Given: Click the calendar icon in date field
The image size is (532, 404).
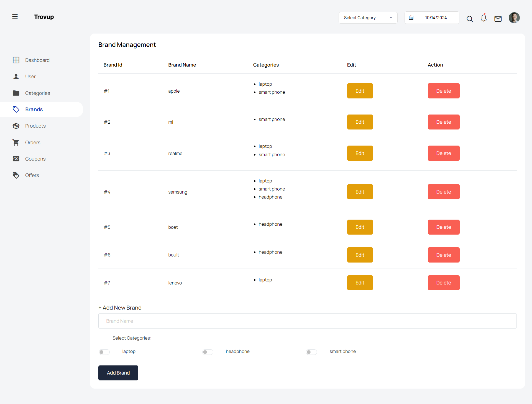Looking at the screenshot, I should [411, 18].
